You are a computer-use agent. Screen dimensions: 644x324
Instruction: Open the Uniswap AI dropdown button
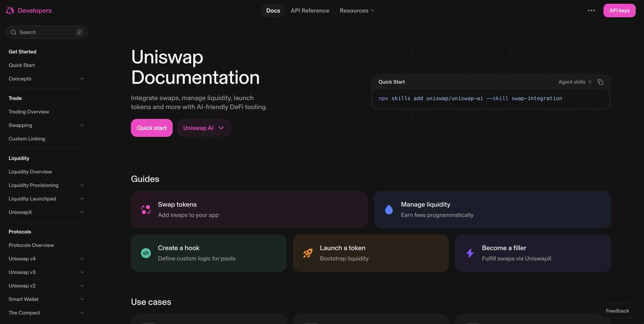(x=204, y=128)
